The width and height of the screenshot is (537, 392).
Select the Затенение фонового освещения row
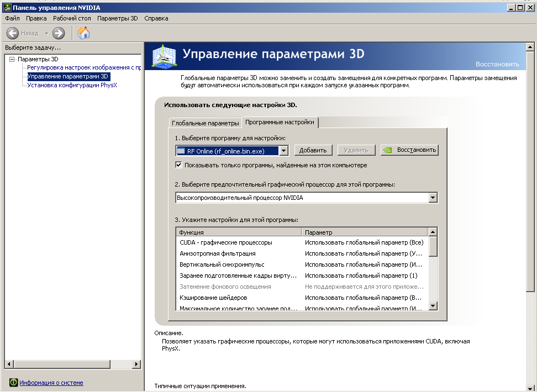(x=302, y=287)
